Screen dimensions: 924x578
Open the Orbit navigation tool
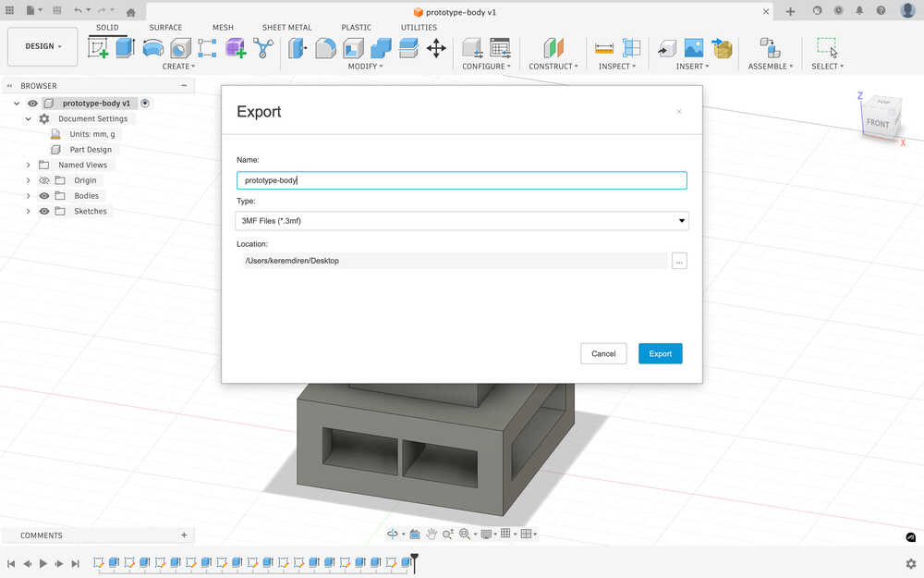tap(392, 535)
